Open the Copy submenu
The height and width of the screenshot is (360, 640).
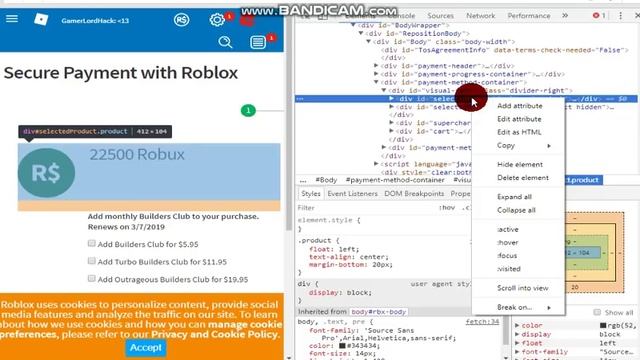[518, 145]
